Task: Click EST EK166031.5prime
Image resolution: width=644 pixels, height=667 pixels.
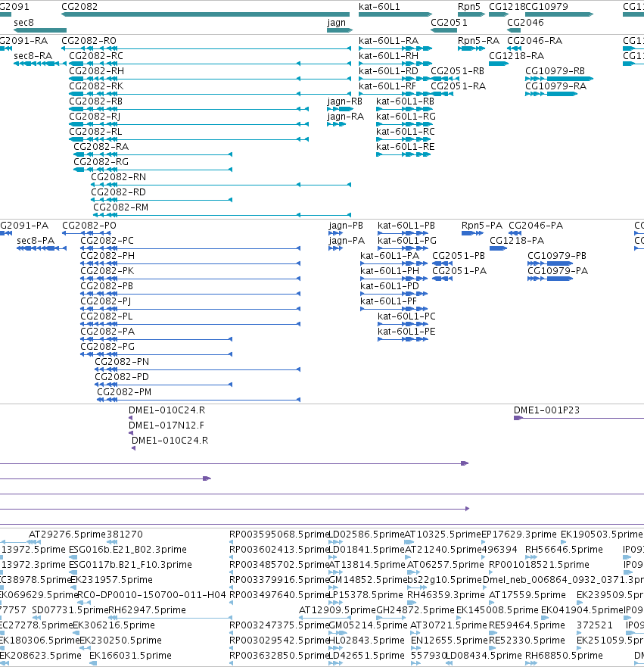Action: point(93,663)
